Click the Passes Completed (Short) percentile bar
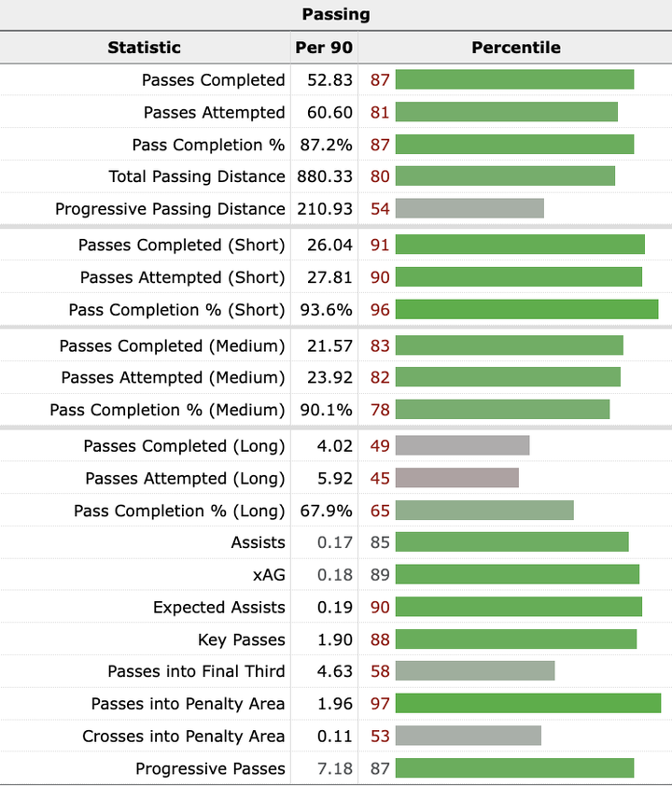The image size is (672, 786). 520,245
